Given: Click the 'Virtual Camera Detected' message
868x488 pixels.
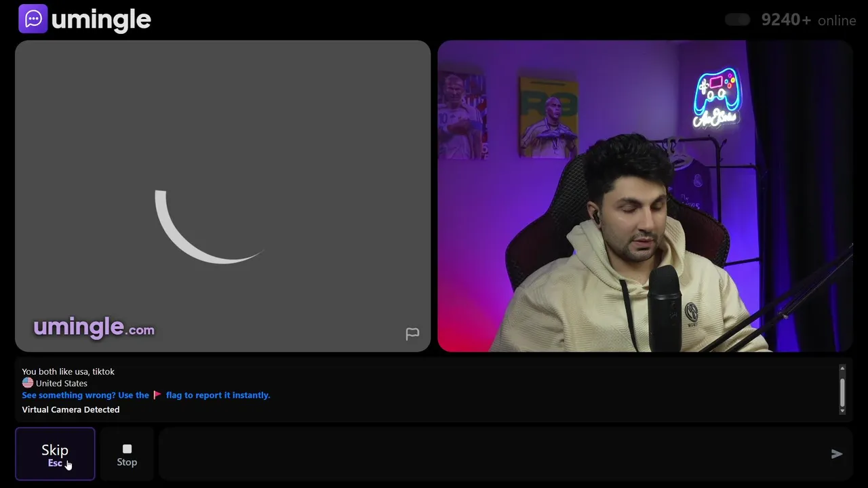Looking at the screenshot, I should click(71, 409).
